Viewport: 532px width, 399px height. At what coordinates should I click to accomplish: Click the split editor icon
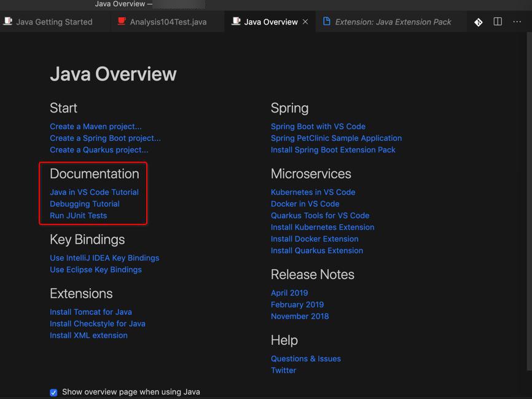pos(498,22)
